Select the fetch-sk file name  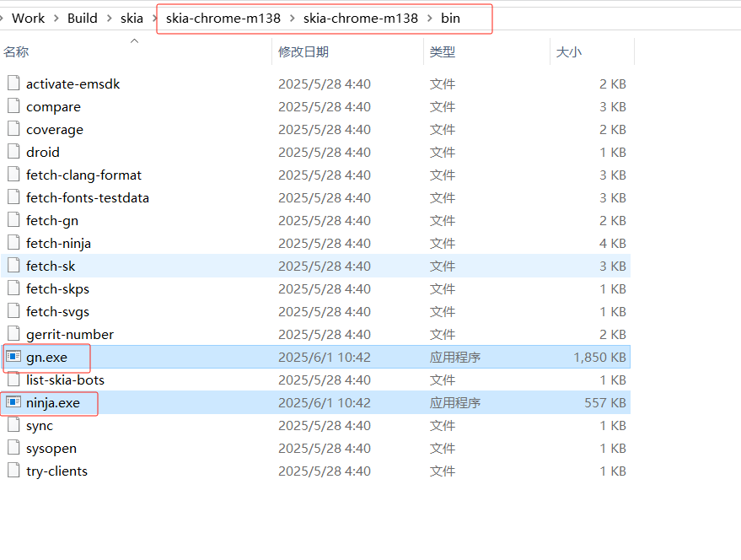[51, 267]
